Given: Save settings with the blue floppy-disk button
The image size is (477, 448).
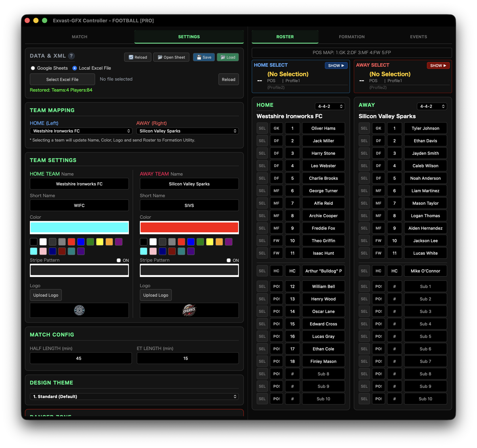Looking at the screenshot, I should tap(204, 57).
